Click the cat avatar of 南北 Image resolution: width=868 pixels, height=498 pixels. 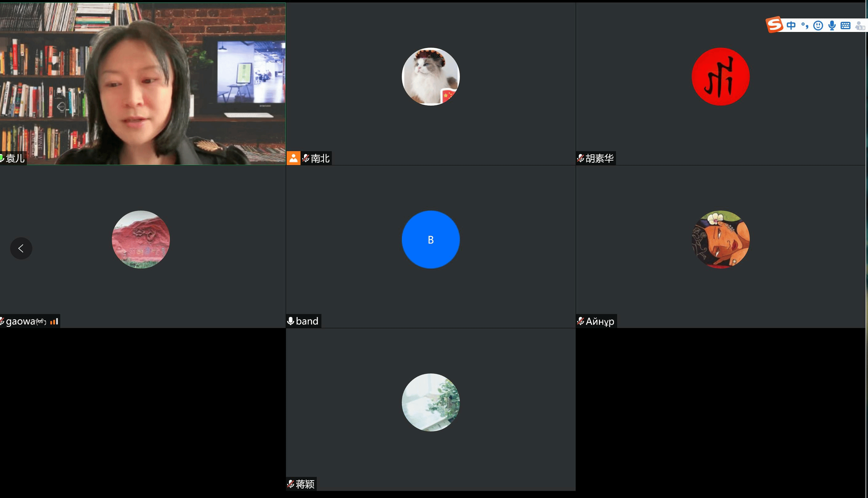click(430, 77)
